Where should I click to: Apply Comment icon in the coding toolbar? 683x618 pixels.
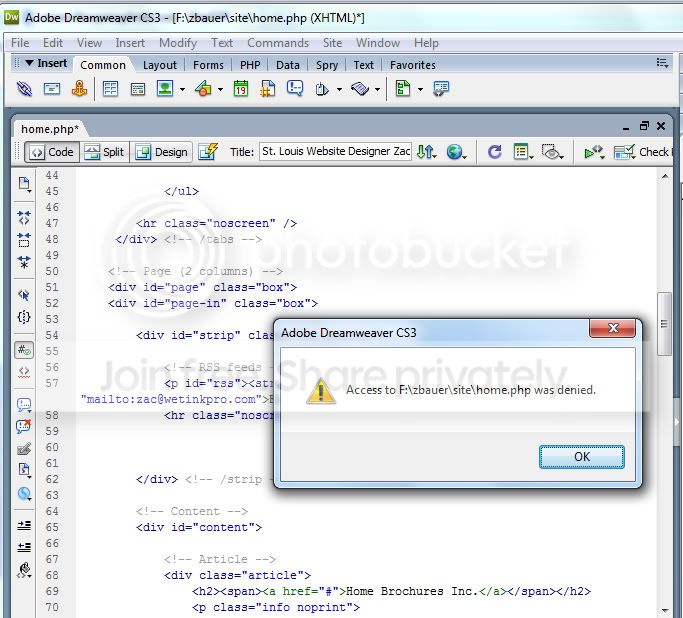[24, 405]
